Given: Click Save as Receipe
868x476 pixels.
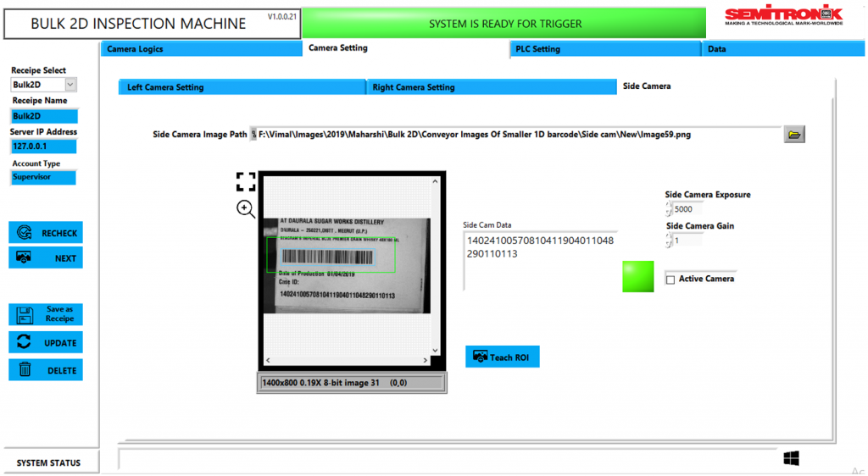Looking at the screenshot, I should click(x=46, y=314).
